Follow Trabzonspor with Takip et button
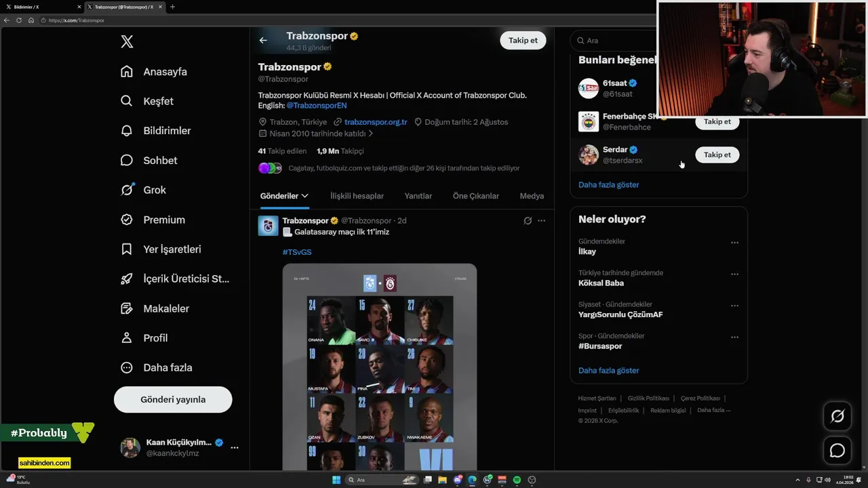This screenshot has height=488, width=868. click(523, 40)
